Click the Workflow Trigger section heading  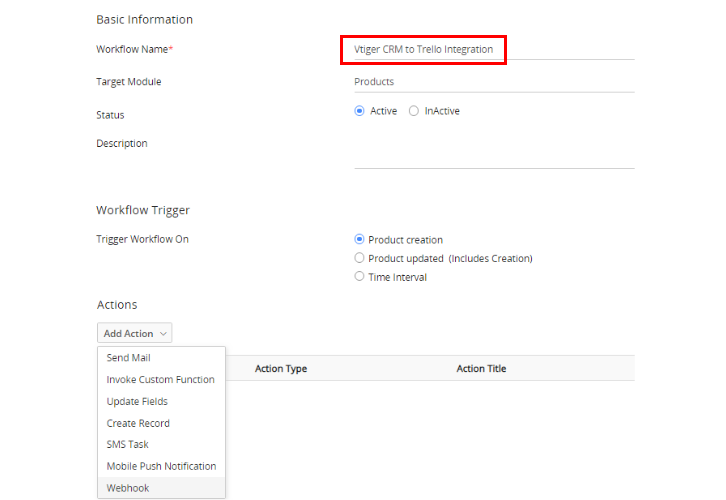[143, 210]
